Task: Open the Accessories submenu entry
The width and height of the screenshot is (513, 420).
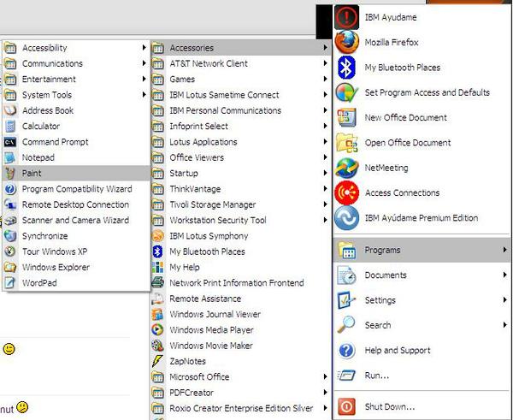Action: point(241,48)
